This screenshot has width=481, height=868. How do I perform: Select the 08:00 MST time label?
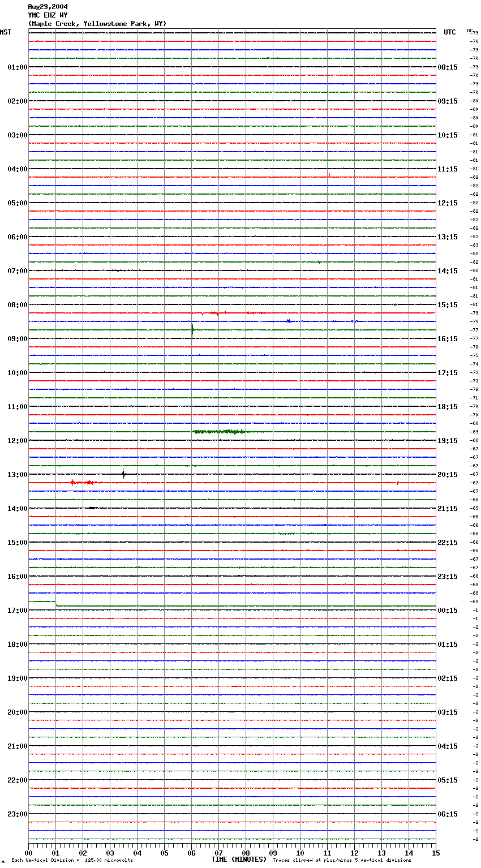coord(18,305)
